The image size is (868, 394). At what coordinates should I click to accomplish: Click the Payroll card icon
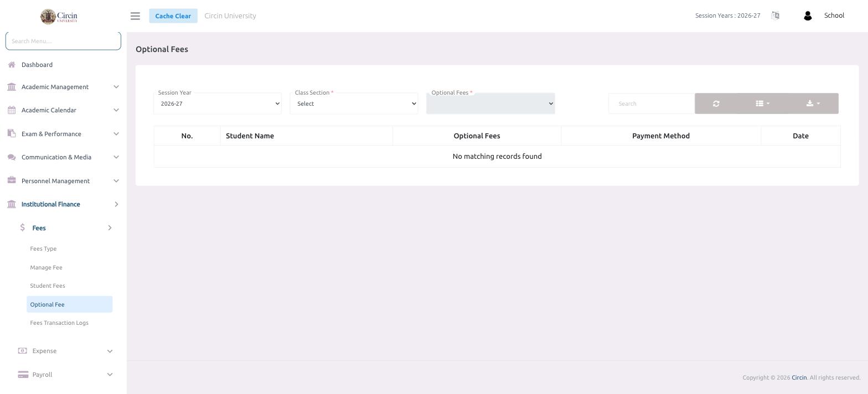click(23, 375)
